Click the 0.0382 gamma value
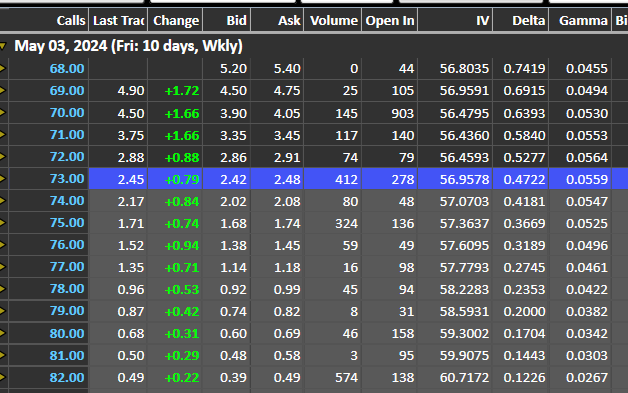Screen dimensions: 628x393 click(587, 312)
